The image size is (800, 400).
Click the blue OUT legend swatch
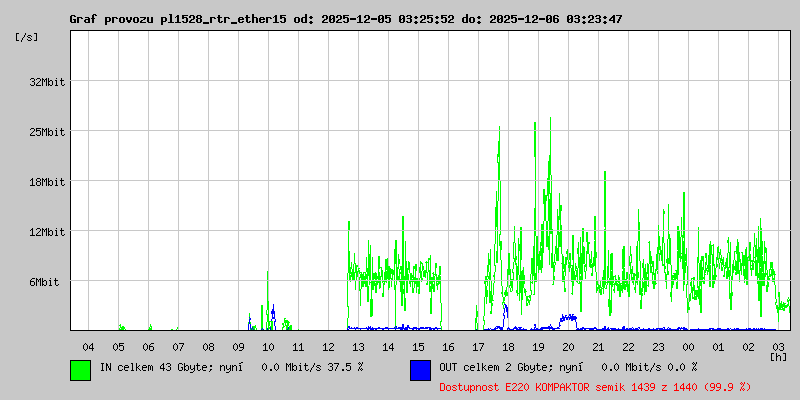[x=420, y=369]
